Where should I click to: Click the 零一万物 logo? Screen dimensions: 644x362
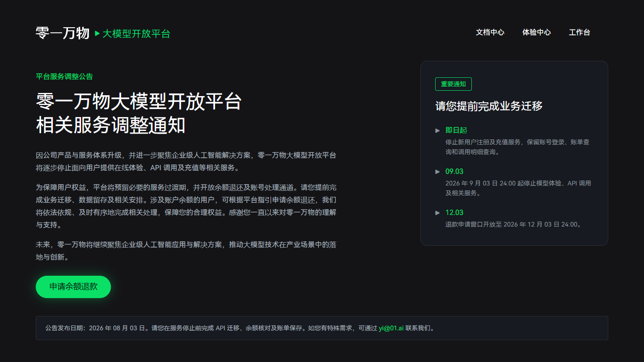63,33
